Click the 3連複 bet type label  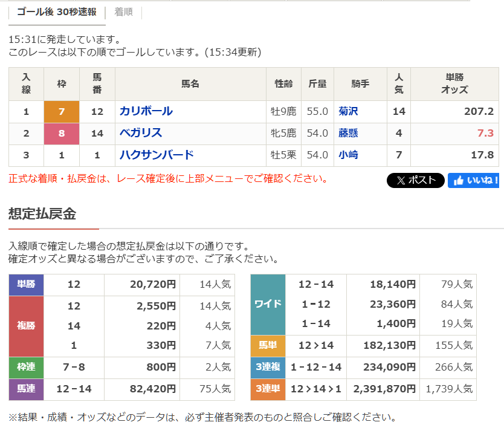pyautogui.click(x=268, y=367)
